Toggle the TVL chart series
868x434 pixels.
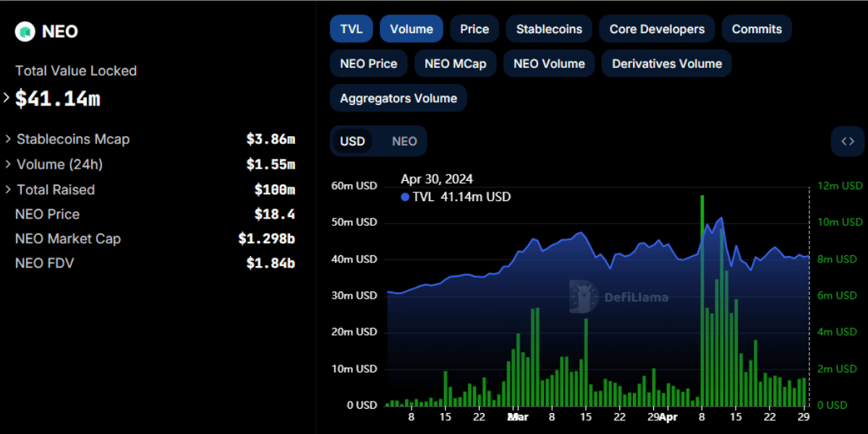[x=352, y=30]
